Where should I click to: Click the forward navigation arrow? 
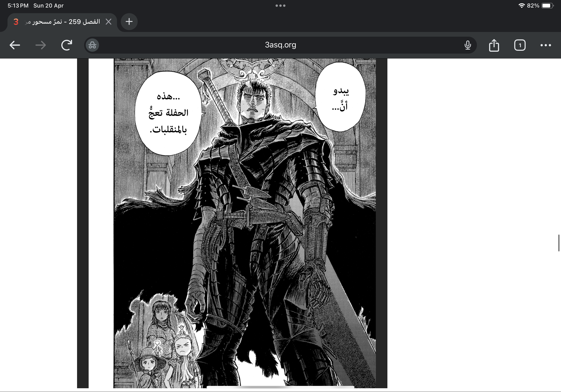pos(41,45)
